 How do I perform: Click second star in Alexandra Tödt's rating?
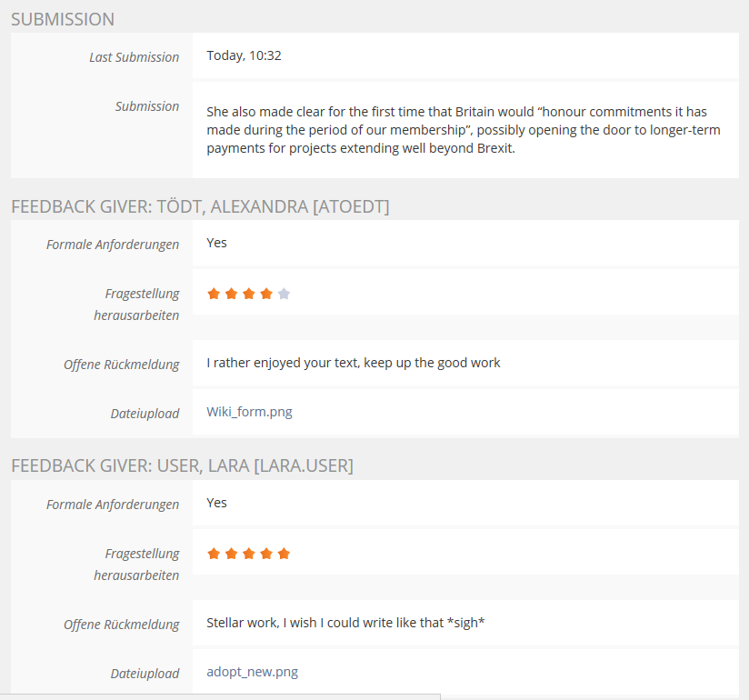(x=231, y=294)
